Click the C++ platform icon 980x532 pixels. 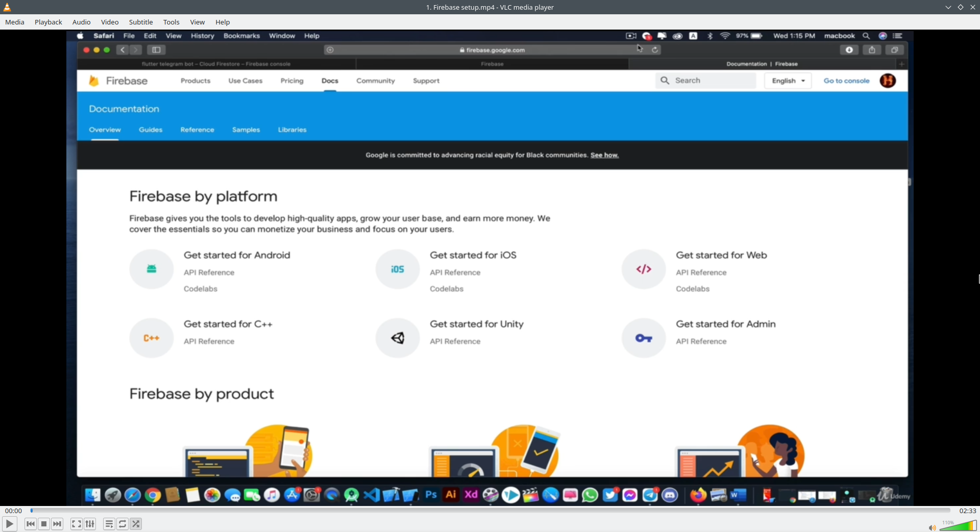click(152, 338)
